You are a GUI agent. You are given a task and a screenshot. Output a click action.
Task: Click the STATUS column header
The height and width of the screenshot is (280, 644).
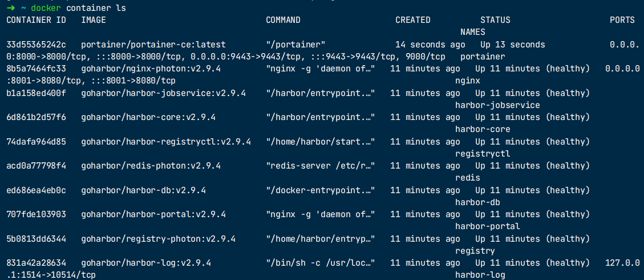tap(495, 20)
